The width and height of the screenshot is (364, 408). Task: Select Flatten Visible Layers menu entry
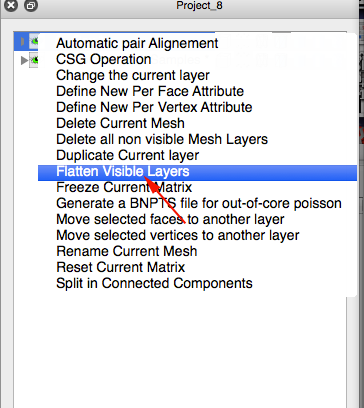coord(197,172)
